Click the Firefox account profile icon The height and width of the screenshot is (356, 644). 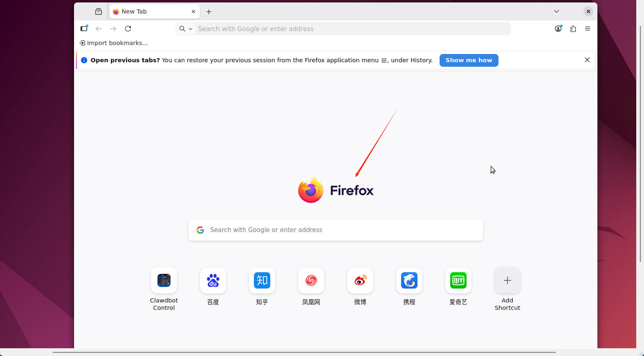point(558,29)
